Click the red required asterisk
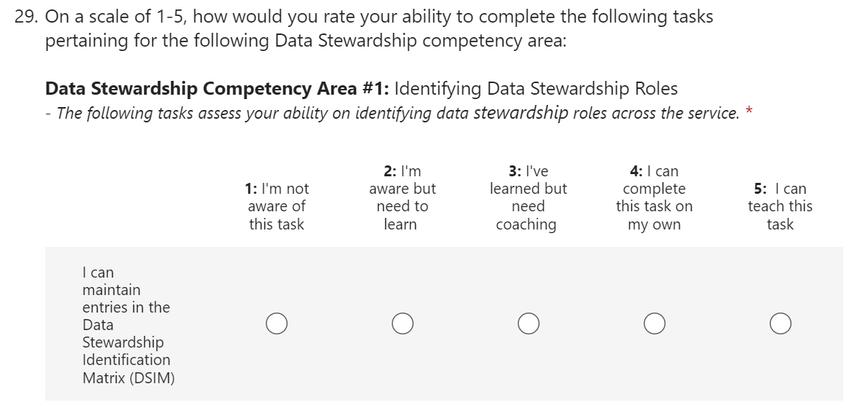The width and height of the screenshot is (868, 416). pyautogui.click(x=749, y=111)
